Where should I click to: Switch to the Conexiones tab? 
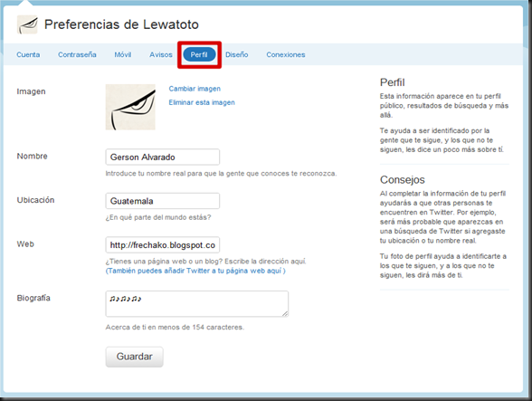(286, 54)
